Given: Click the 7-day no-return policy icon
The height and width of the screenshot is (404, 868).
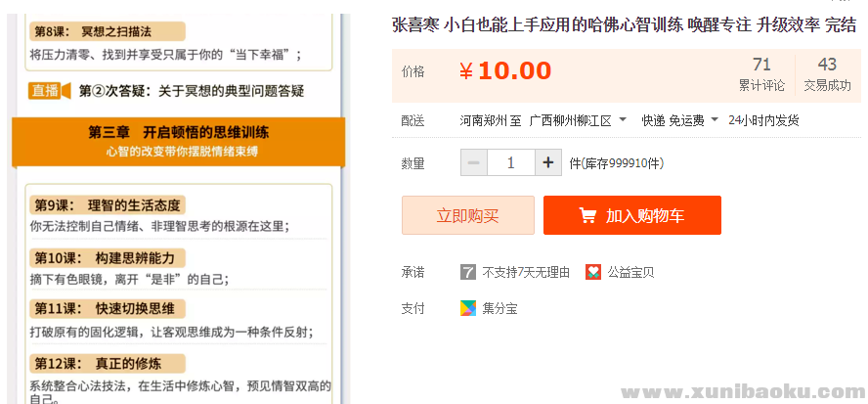Looking at the screenshot, I should click(x=468, y=272).
